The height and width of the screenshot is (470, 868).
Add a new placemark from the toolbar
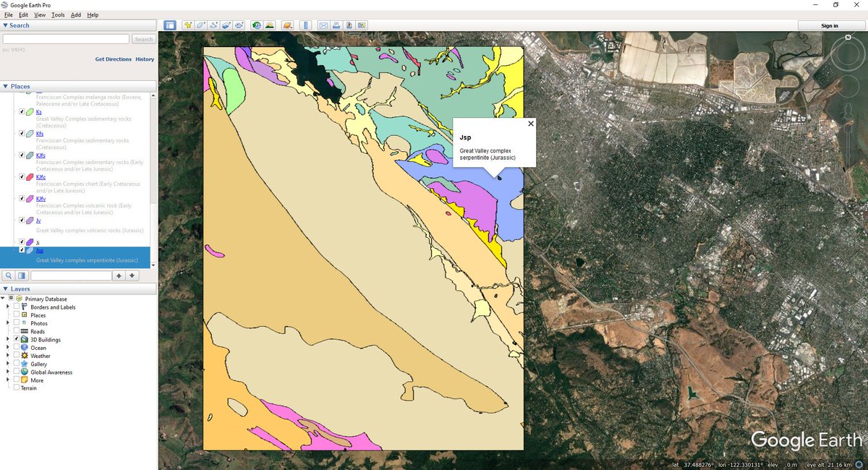[x=188, y=25]
